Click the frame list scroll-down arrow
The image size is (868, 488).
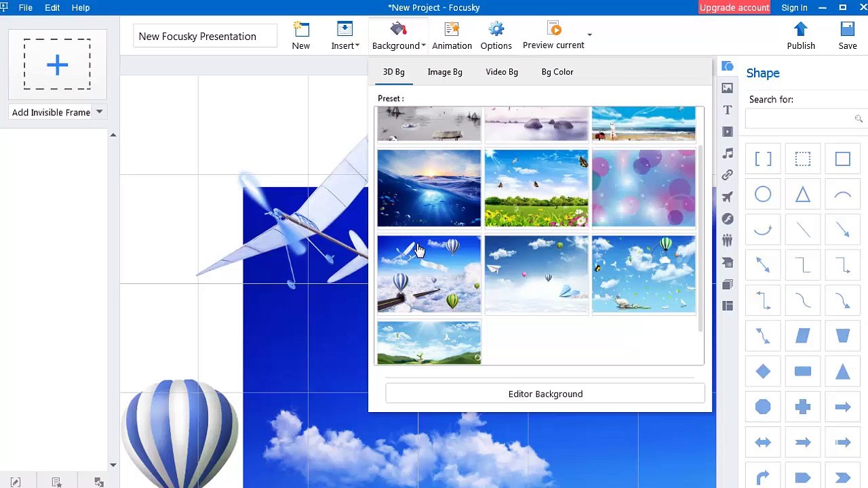(113, 465)
